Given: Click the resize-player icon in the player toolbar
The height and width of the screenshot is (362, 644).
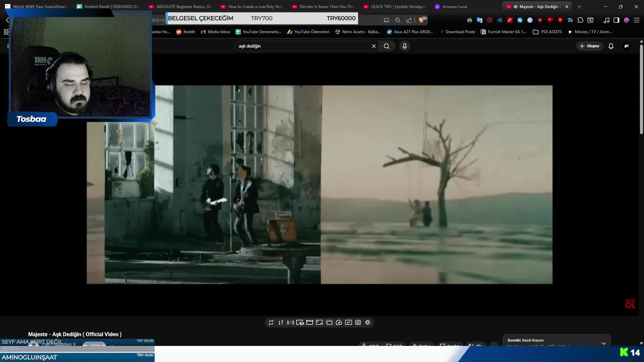Looking at the screenshot, I should 319,322.
